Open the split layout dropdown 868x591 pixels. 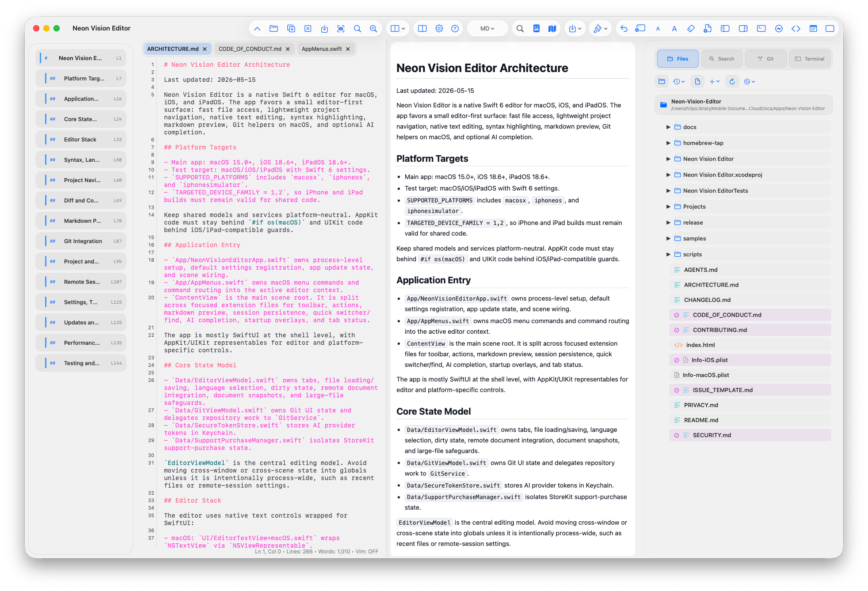pos(398,29)
